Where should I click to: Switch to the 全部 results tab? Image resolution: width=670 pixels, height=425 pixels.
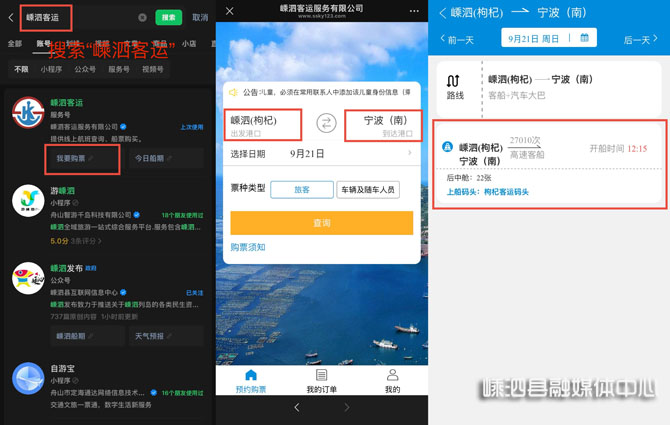point(15,44)
